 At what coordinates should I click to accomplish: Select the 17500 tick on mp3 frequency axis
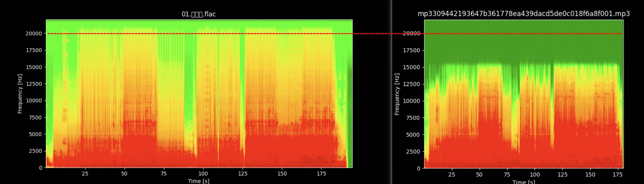411,50
